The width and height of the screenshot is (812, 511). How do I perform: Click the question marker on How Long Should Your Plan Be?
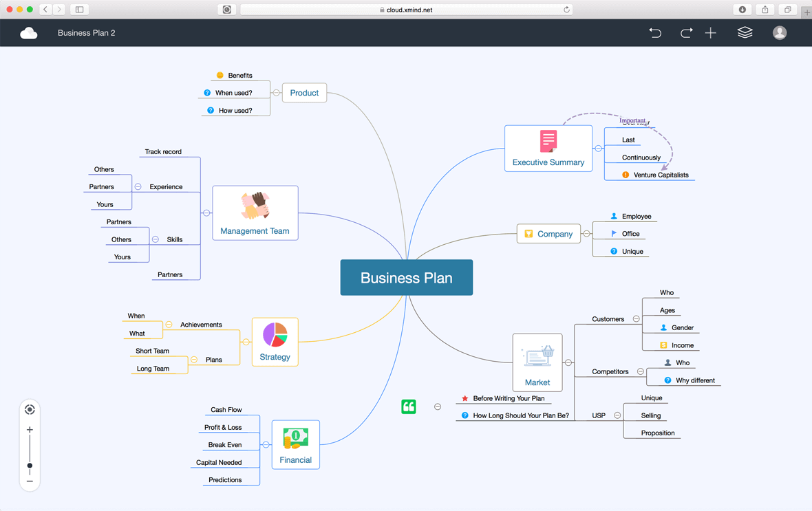tap(464, 415)
